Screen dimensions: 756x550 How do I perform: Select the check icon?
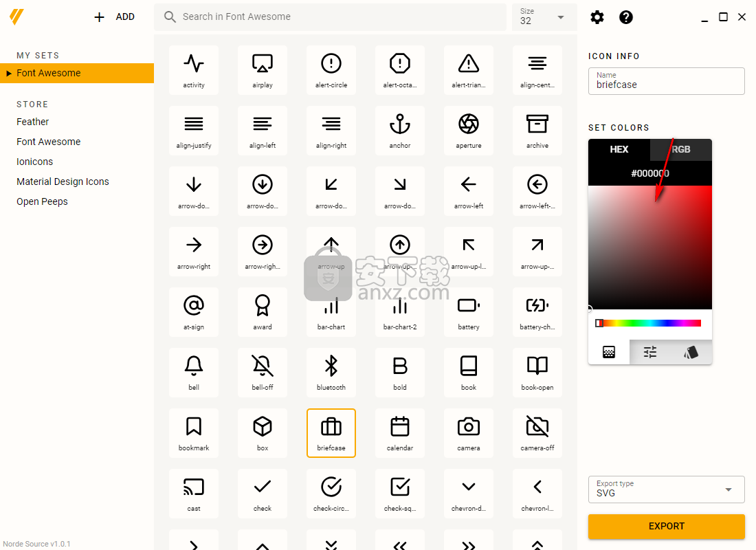(263, 493)
